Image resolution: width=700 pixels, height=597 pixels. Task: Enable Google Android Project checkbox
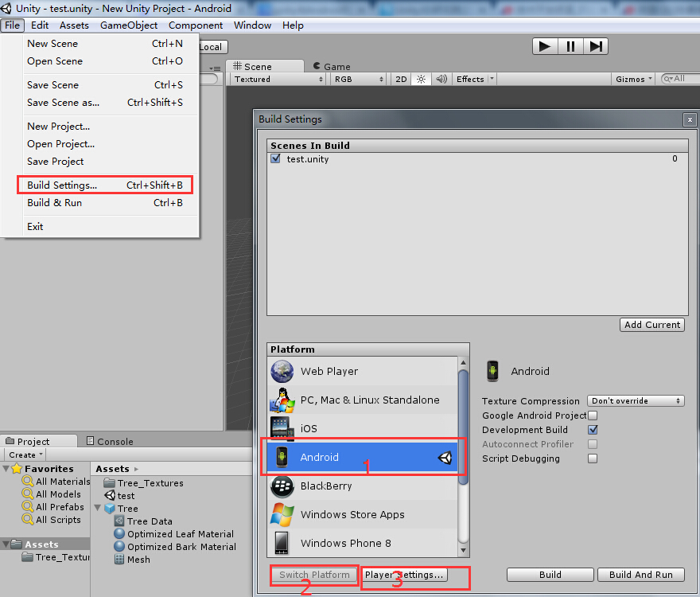click(x=593, y=416)
